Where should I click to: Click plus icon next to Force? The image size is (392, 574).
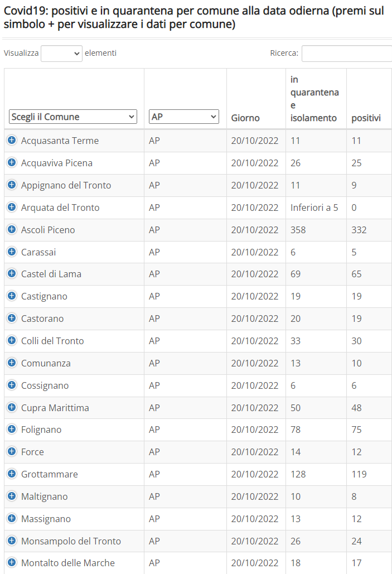point(12,451)
